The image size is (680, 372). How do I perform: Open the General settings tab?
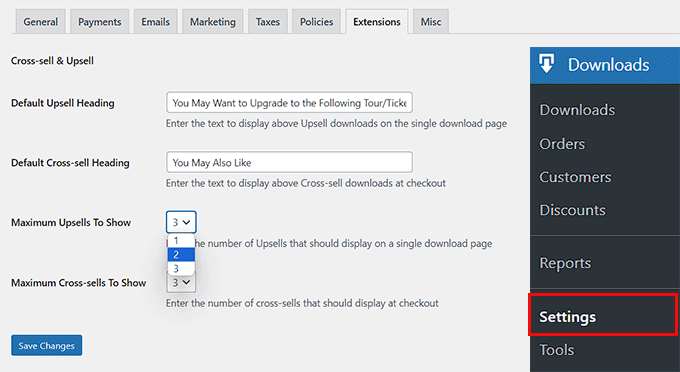pos(40,22)
